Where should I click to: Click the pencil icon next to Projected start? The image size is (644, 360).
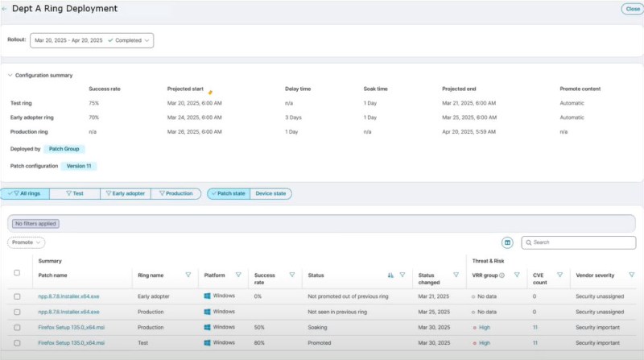coord(210,93)
